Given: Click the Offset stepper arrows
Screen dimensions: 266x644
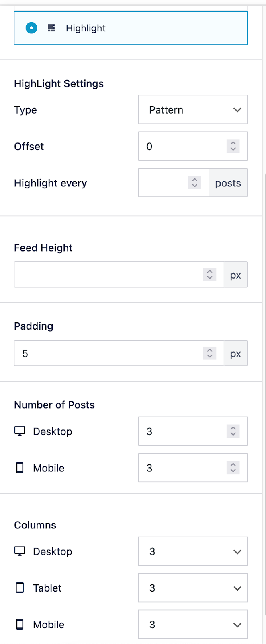Looking at the screenshot, I should point(233,146).
